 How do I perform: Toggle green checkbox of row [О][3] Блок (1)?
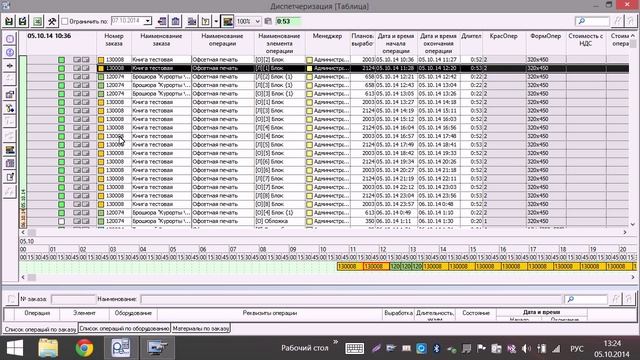coord(61,93)
